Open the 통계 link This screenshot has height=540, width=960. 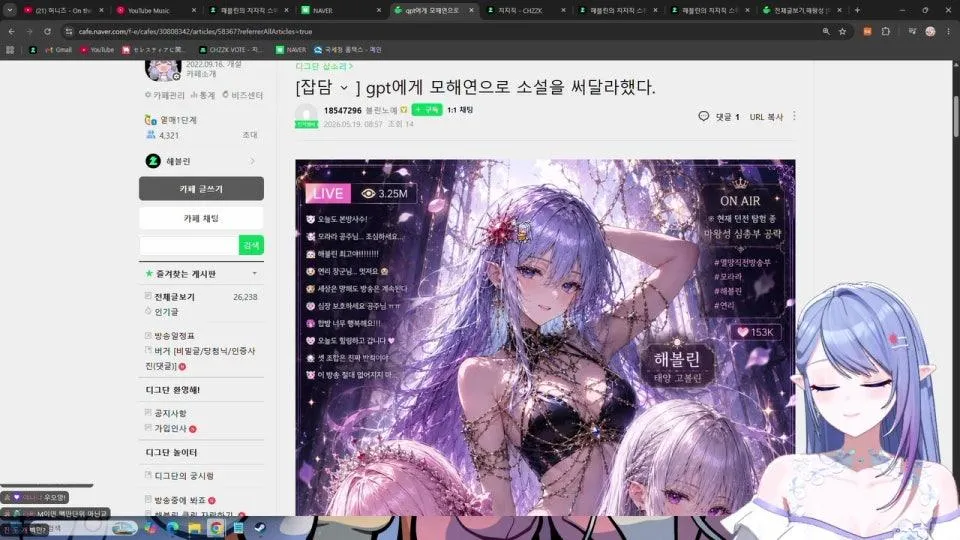pos(203,96)
